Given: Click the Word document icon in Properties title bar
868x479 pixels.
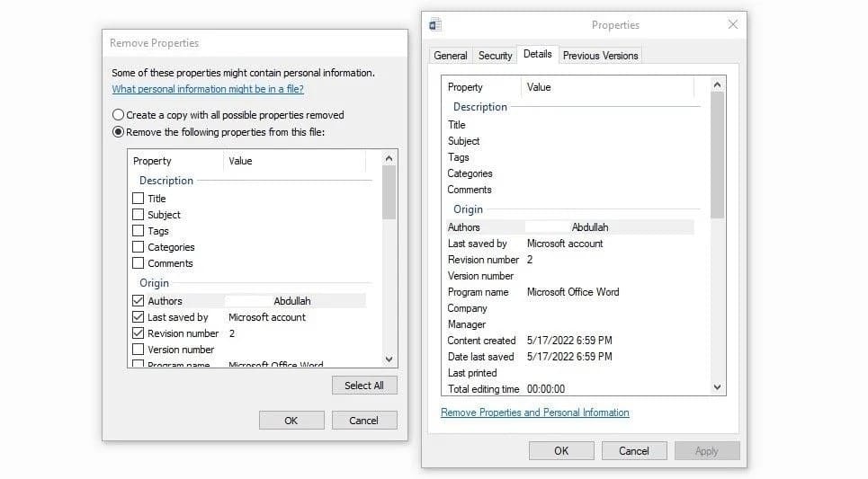Looking at the screenshot, I should click(x=435, y=25).
